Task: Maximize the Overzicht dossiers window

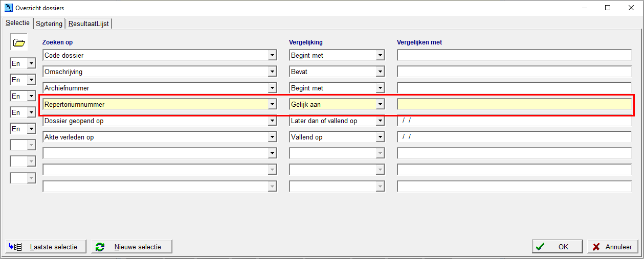Action: 608,8
